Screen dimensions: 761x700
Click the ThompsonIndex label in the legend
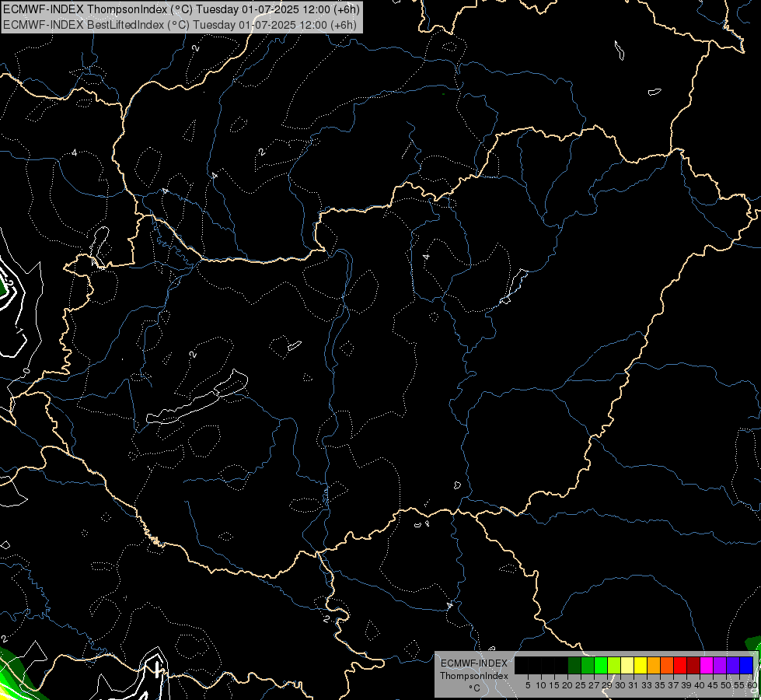click(474, 676)
